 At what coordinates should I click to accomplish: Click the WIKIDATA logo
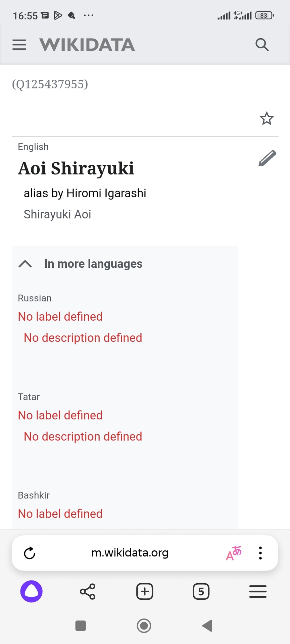click(87, 45)
